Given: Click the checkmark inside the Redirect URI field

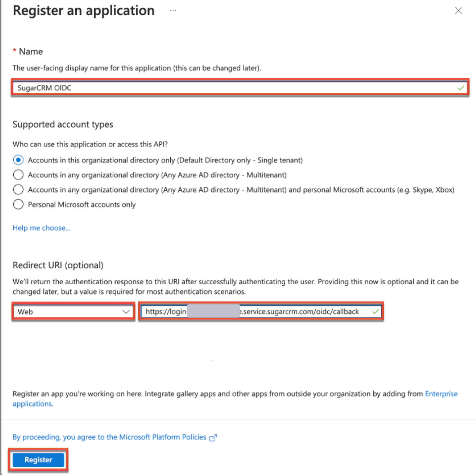Looking at the screenshot, I should tap(375, 311).
